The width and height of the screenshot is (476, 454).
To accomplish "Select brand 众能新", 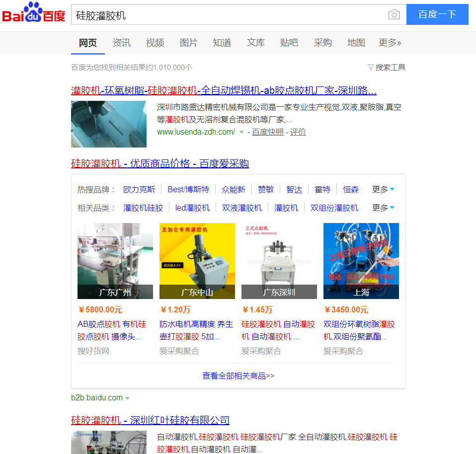I will click(234, 190).
